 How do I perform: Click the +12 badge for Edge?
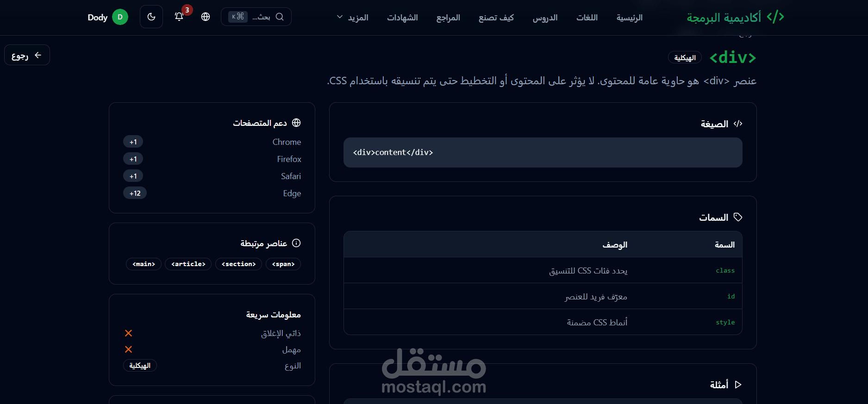click(x=135, y=193)
